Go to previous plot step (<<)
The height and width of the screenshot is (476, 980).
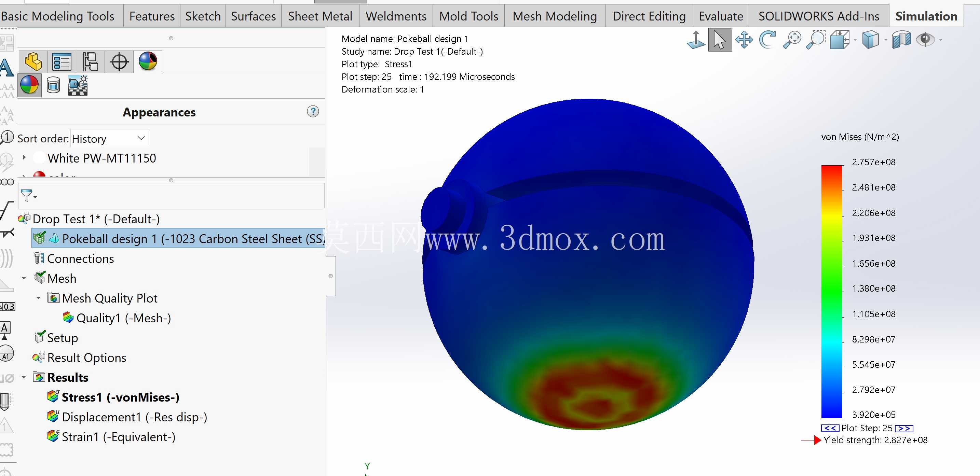point(830,428)
